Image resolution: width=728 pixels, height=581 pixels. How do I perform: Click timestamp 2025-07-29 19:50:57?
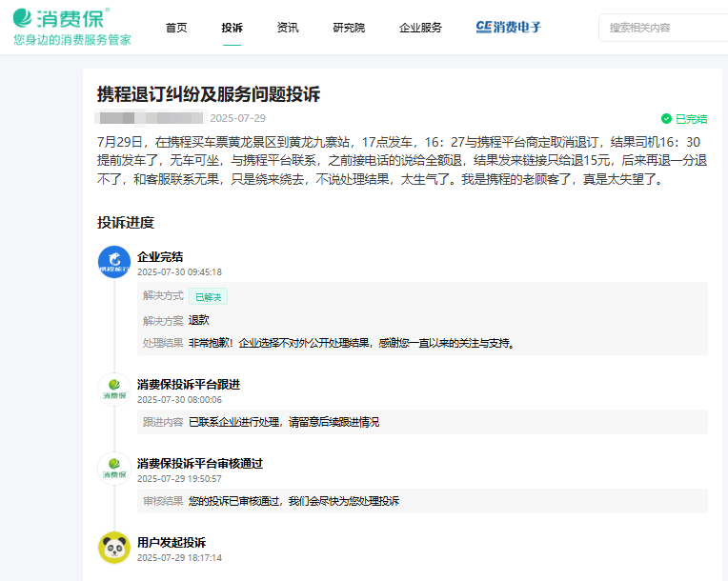(180, 478)
